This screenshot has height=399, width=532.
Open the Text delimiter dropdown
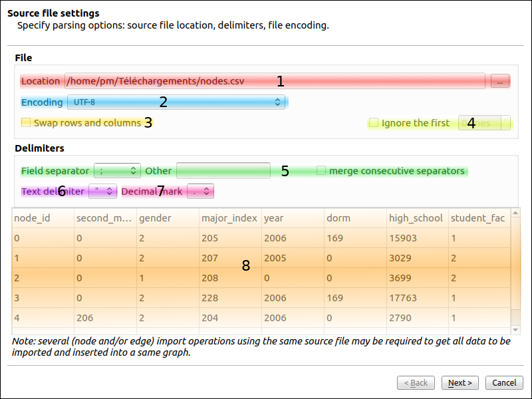(102, 192)
